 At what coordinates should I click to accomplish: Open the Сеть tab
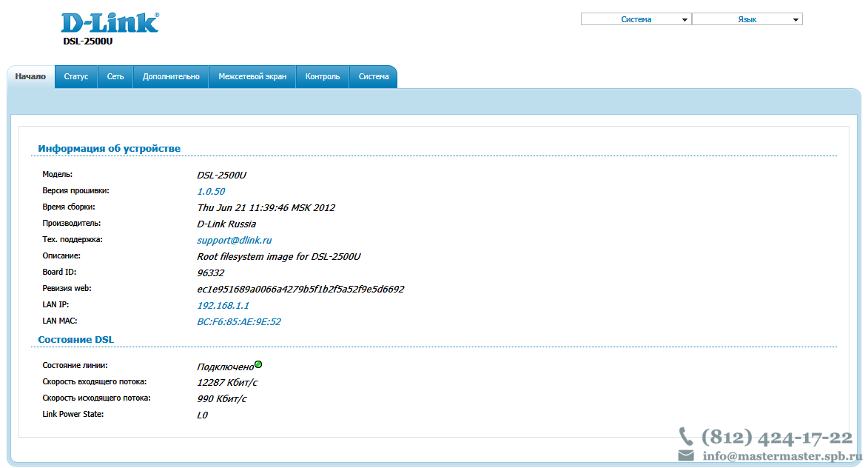click(115, 76)
